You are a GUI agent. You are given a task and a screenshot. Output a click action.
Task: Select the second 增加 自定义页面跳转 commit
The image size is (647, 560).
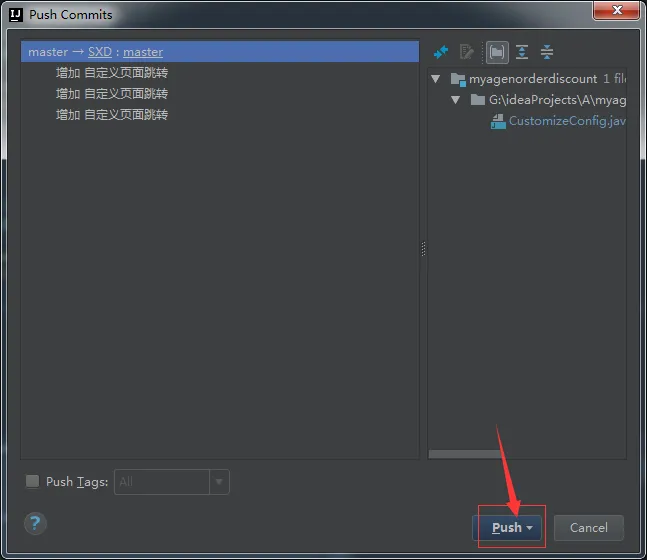click(x=112, y=94)
